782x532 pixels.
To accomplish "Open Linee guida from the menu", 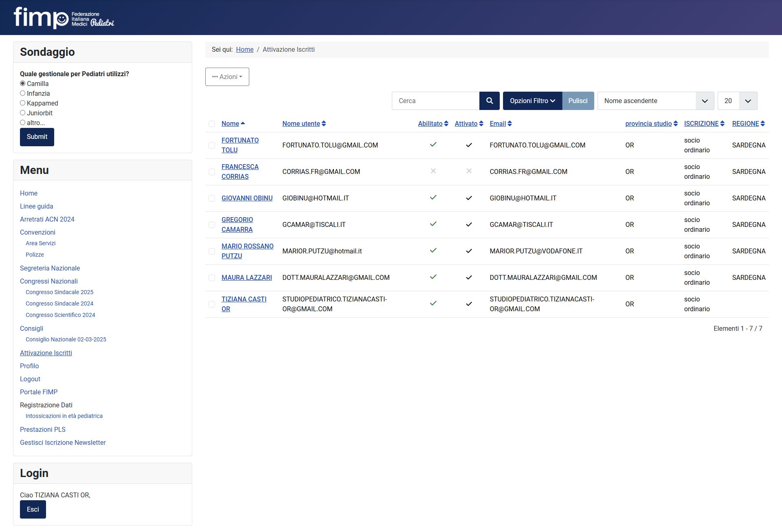I will (x=37, y=206).
